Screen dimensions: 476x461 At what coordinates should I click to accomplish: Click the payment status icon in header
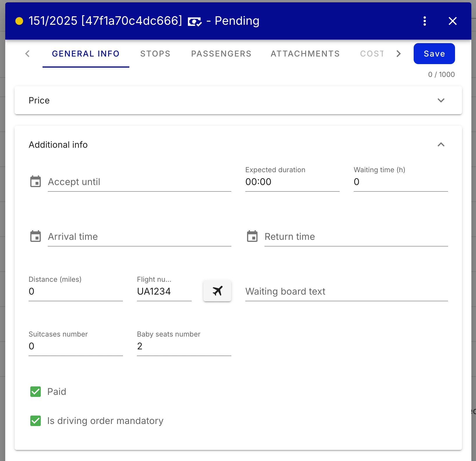pyautogui.click(x=195, y=22)
